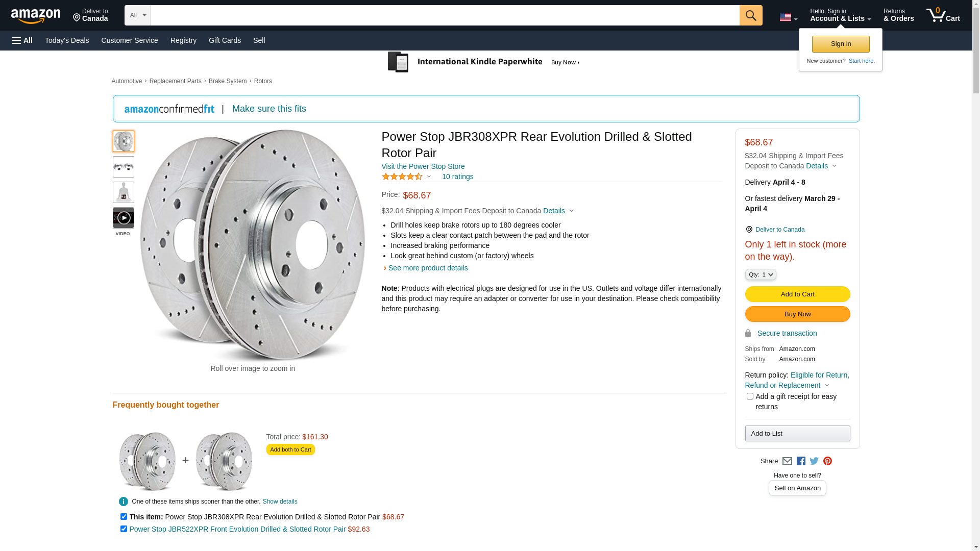
Task: Click the search magnifier button
Action: [x=750, y=15]
